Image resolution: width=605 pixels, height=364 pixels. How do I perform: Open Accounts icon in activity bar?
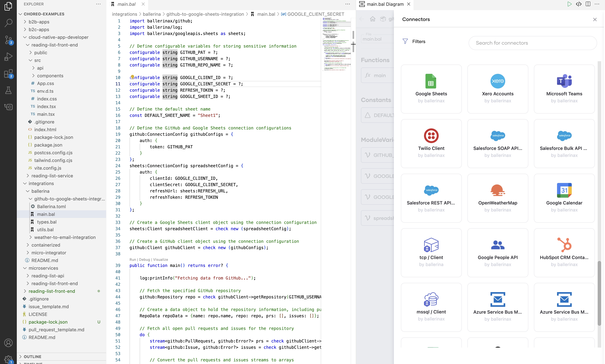point(8,343)
